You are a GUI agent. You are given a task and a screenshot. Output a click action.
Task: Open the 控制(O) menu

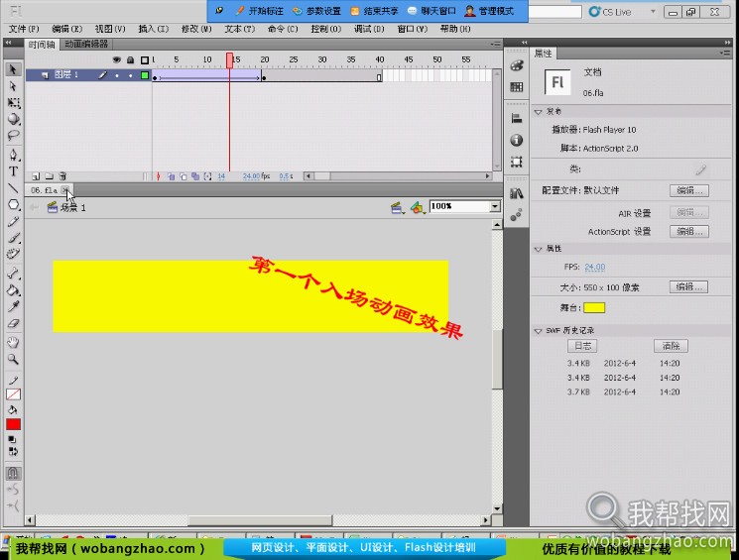pos(325,29)
